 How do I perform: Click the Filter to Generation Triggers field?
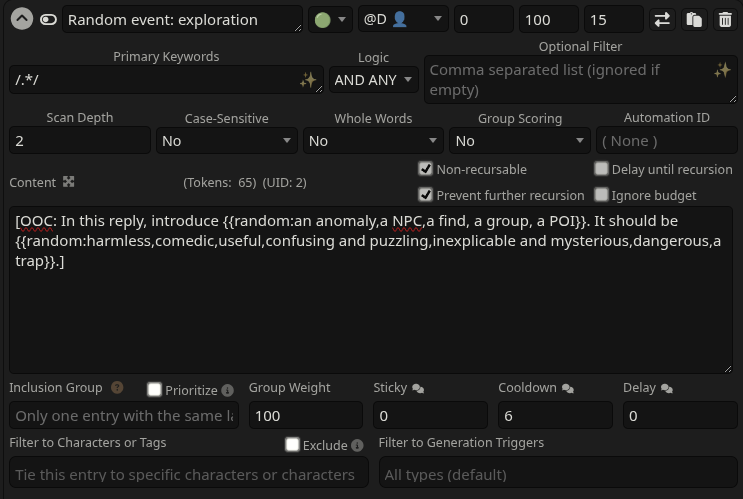click(558, 474)
